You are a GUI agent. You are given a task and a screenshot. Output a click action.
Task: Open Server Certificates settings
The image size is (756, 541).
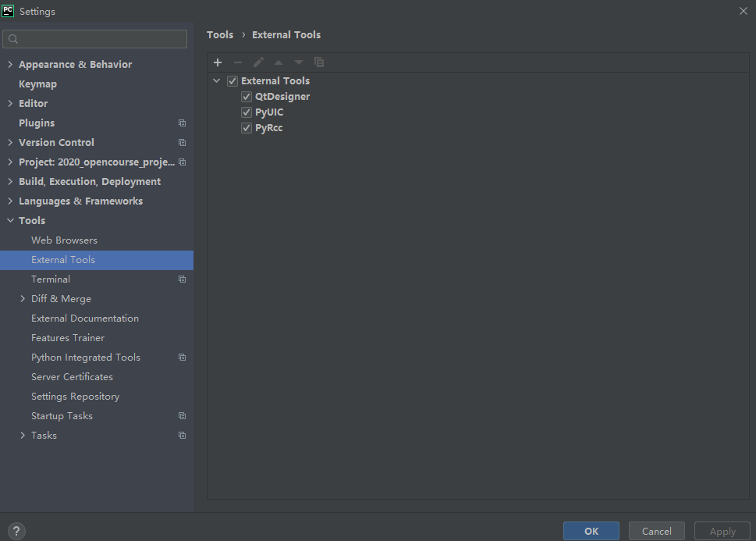point(97,376)
